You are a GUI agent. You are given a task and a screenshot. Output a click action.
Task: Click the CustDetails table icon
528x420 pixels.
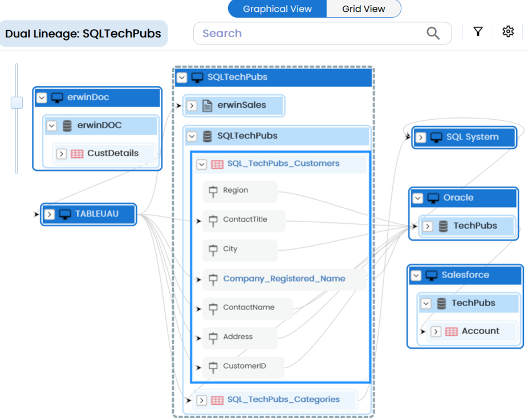[77, 154]
